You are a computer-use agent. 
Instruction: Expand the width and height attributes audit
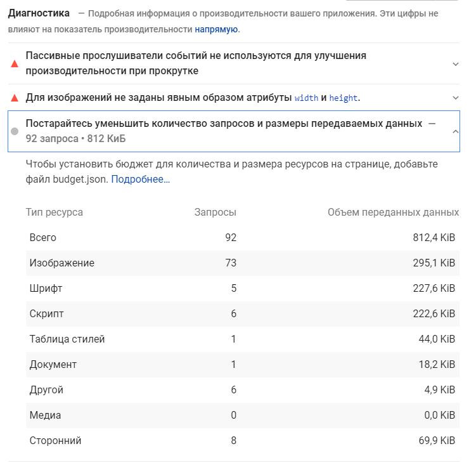[x=455, y=98]
